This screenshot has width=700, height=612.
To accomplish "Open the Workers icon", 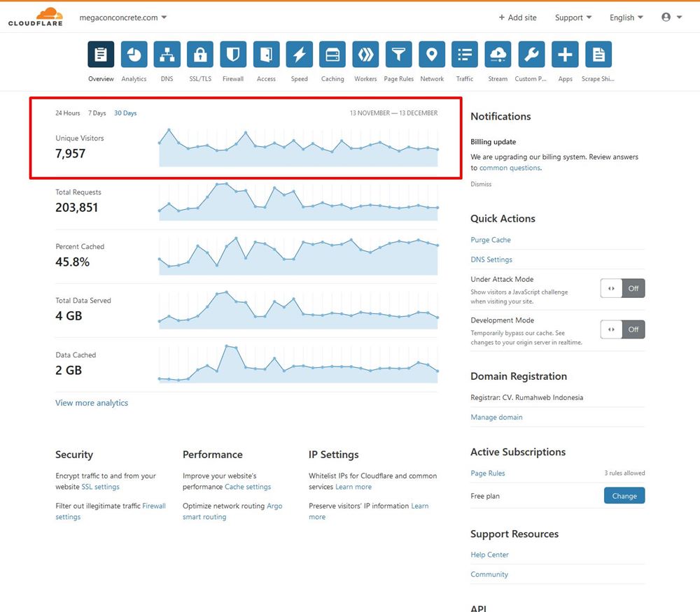I will 365,54.
